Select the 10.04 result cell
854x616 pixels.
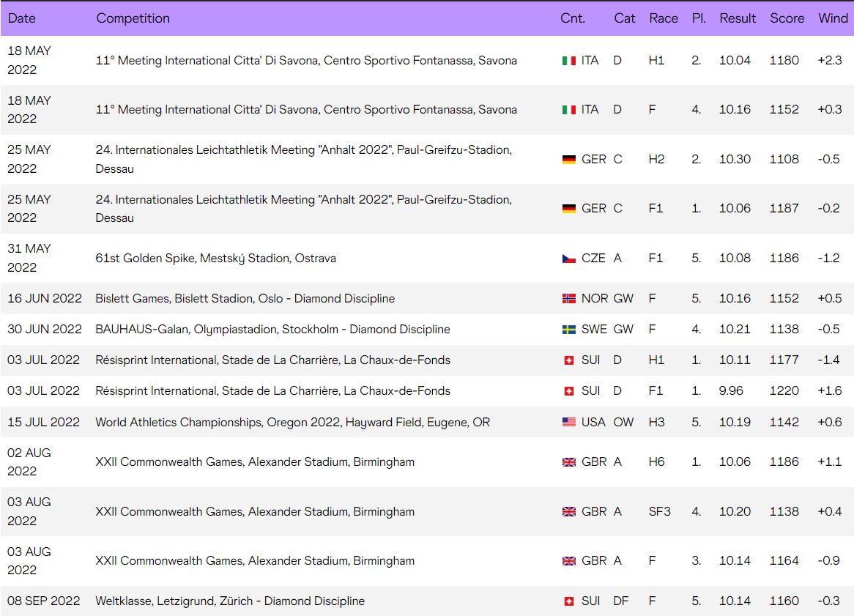(x=735, y=61)
